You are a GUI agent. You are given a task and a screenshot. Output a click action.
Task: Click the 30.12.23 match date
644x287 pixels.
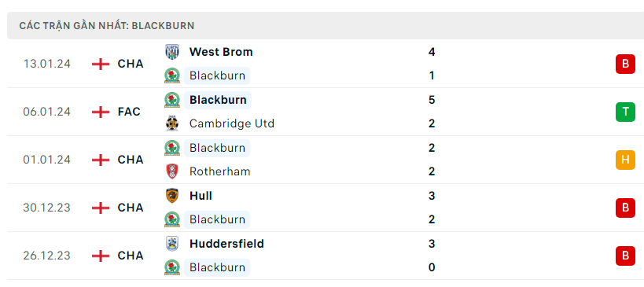(47, 208)
